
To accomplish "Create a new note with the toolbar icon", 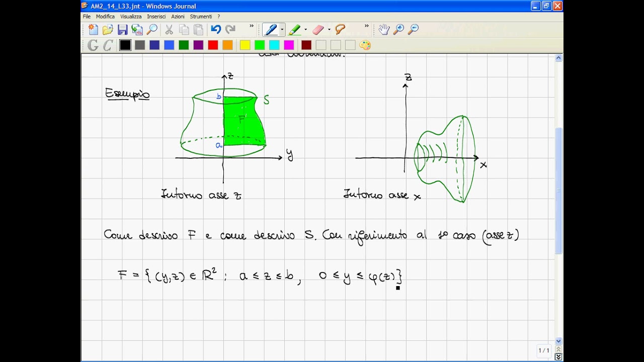I will (x=93, y=30).
